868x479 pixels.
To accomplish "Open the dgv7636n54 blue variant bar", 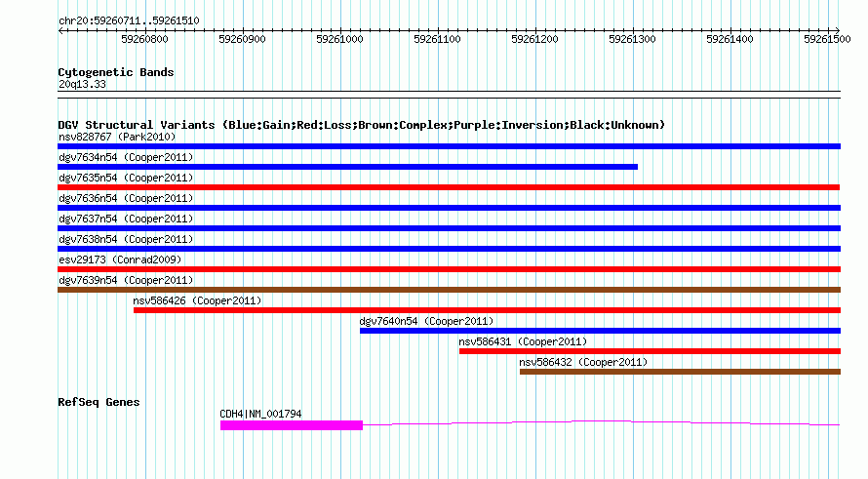I will 449,208.
